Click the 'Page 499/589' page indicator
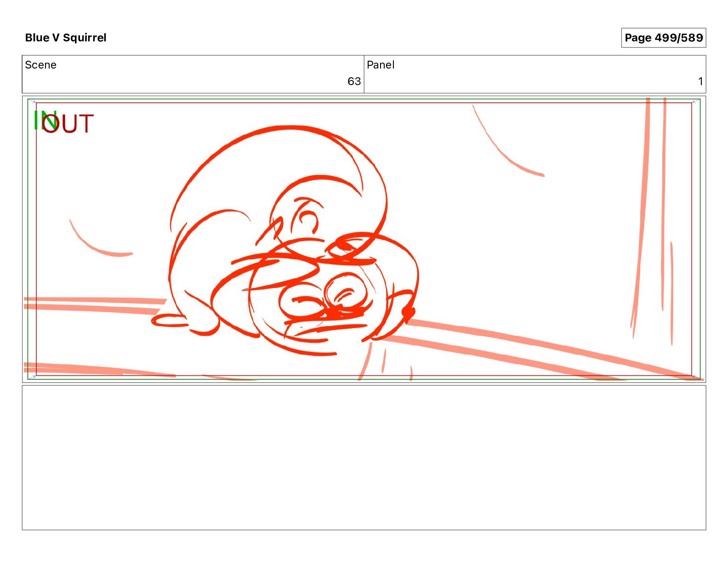This screenshot has height=563, width=728. coord(664,38)
